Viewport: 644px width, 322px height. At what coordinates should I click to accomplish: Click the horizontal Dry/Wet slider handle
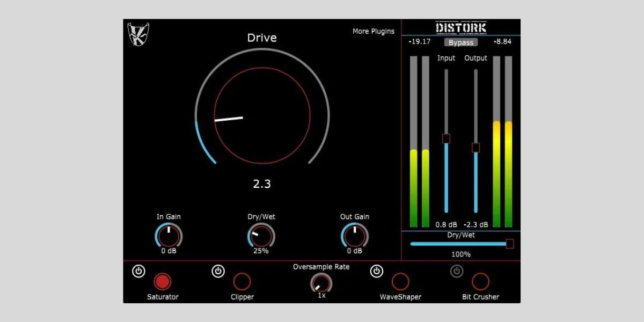click(x=510, y=244)
